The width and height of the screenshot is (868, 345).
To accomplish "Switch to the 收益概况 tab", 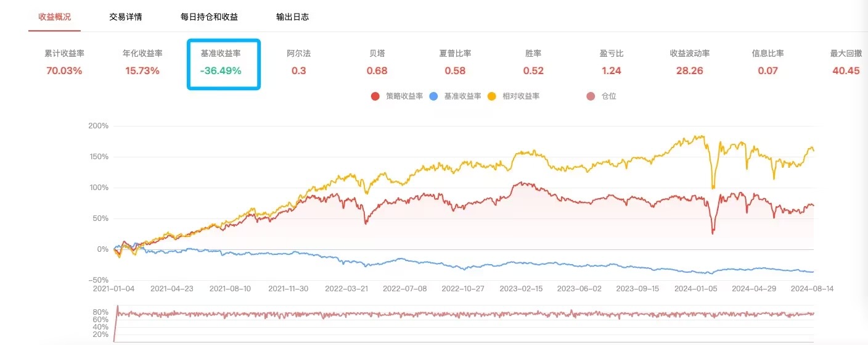I will coord(54,17).
